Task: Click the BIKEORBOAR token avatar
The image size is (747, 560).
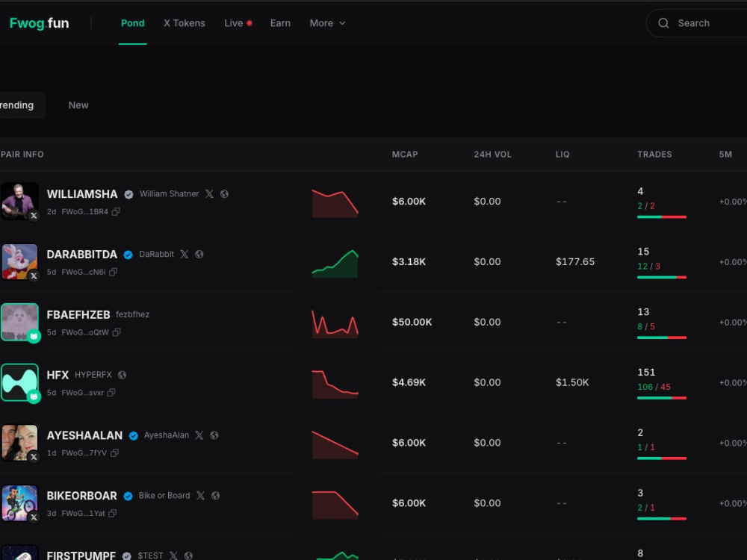Action: [19, 503]
